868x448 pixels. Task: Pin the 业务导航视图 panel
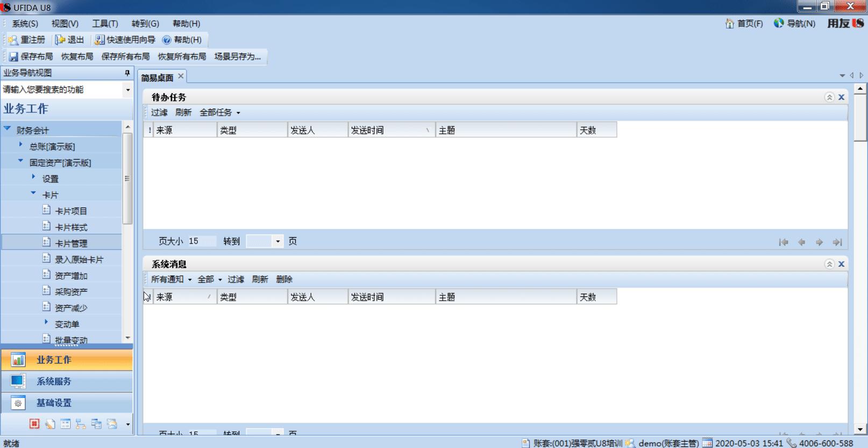pyautogui.click(x=127, y=73)
